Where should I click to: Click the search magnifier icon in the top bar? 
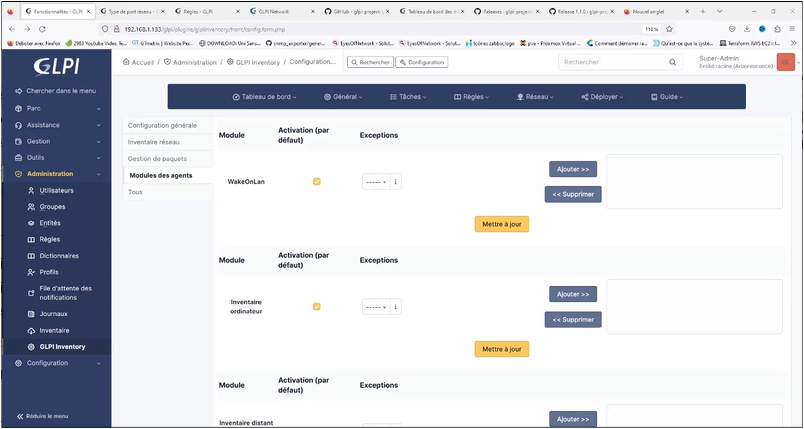(673, 62)
